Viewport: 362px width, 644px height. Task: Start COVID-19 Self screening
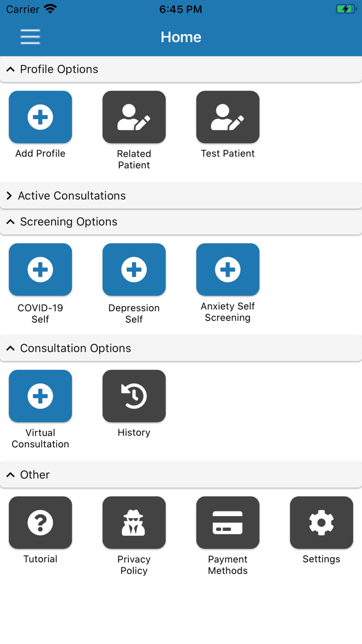point(40,269)
